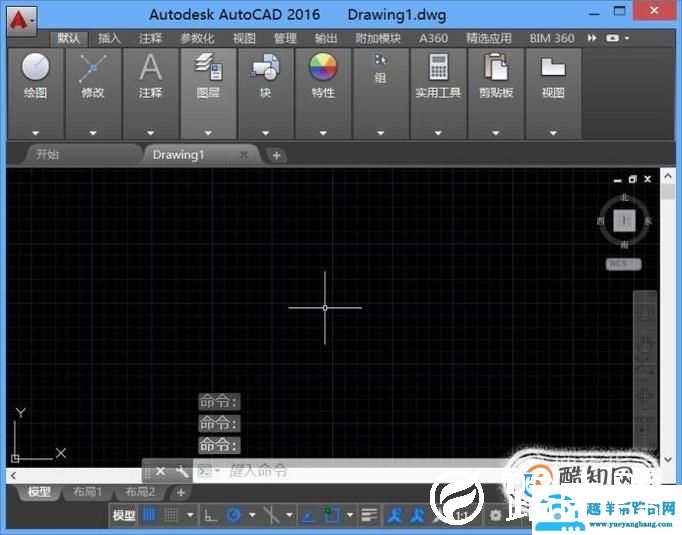Cycle the ribbon display state button
This screenshot has width=682, height=535.
612,38
